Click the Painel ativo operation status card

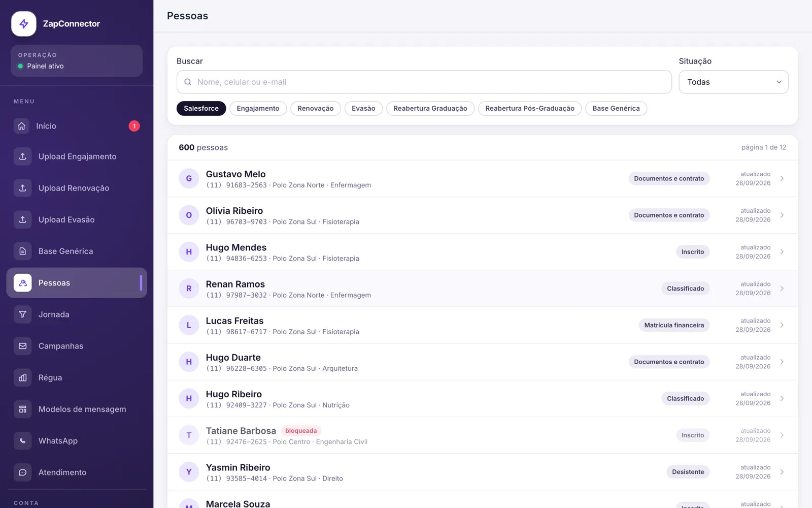click(x=77, y=60)
